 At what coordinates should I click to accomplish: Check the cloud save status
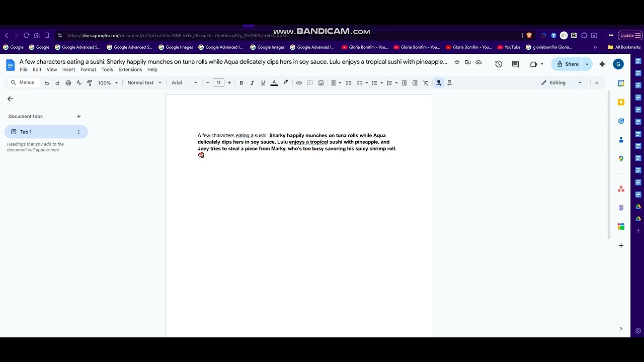pyautogui.click(x=478, y=62)
